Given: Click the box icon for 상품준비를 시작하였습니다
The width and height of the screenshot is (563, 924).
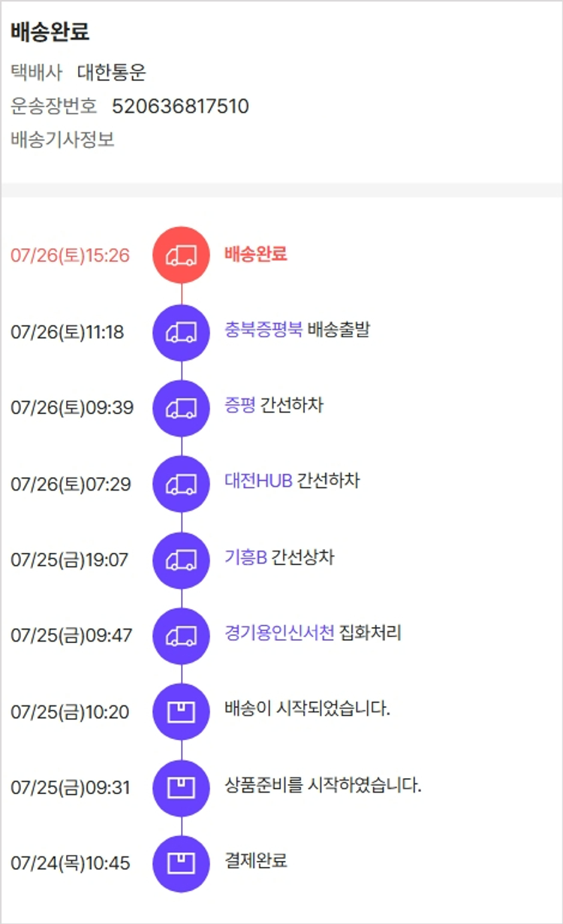Looking at the screenshot, I should 181,787.
